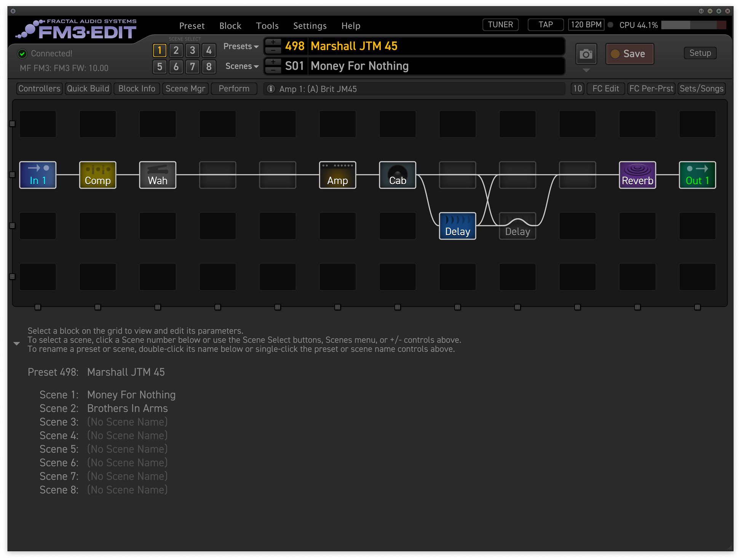
Task: Click the 120 BPM tempo field
Action: pos(586,25)
